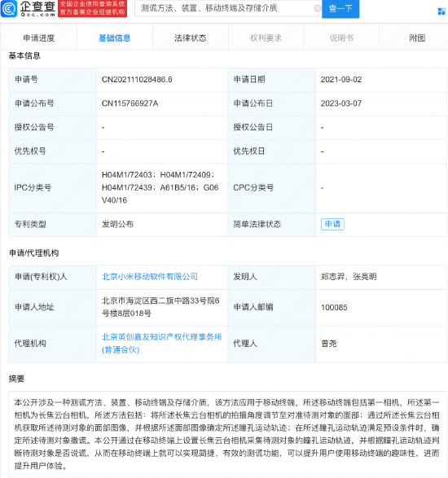Screen dimensions: 448x478
Task: Click the 代理机构 label cell
Action: point(53,344)
